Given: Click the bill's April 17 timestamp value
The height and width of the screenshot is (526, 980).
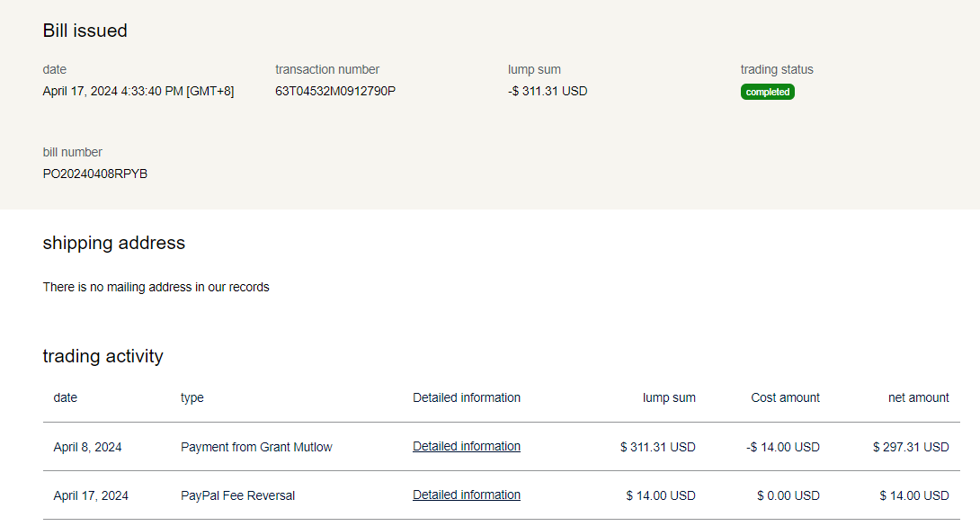Looking at the screenshot, I should tap(138, 91).
